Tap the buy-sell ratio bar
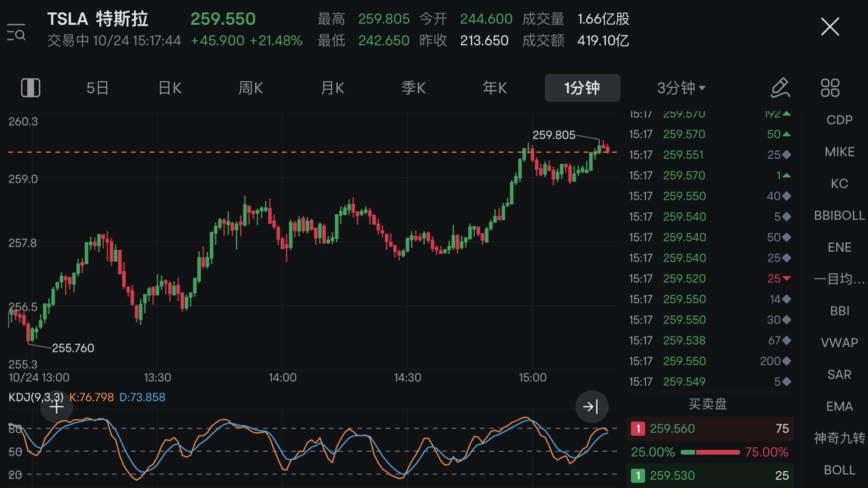 click(x=710, y=452)
